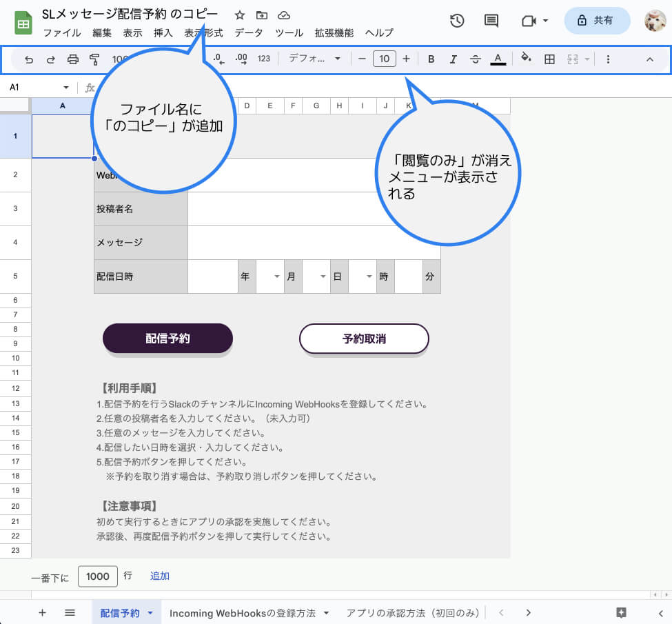The width and height of the screenshot is (672, 624).
Task: Open the move to folder icon
Action: (261, 15)
